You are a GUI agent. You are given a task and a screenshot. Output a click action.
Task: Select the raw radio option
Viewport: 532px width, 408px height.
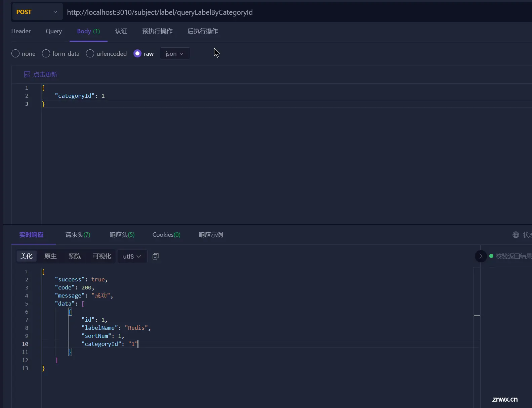click(x=137, y=53)
